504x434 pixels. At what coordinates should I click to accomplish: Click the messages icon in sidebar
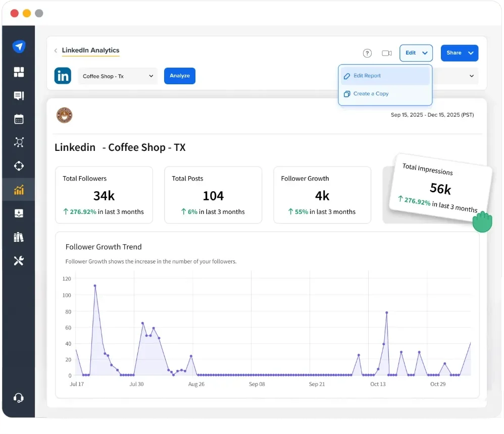tap(19, 96)
